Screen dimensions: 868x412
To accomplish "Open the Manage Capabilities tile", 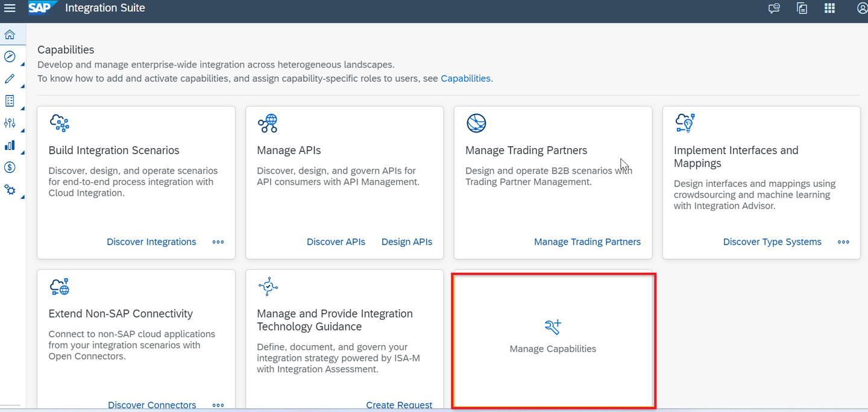I will [x=553, y=340].
